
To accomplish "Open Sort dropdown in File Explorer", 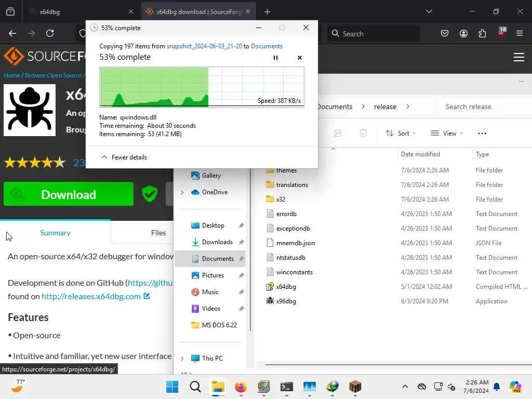I will click(401, 134).
